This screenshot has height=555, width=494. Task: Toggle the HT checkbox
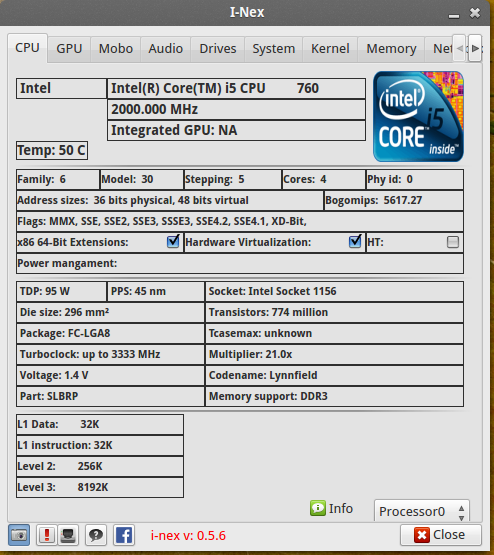click(453, 242)
